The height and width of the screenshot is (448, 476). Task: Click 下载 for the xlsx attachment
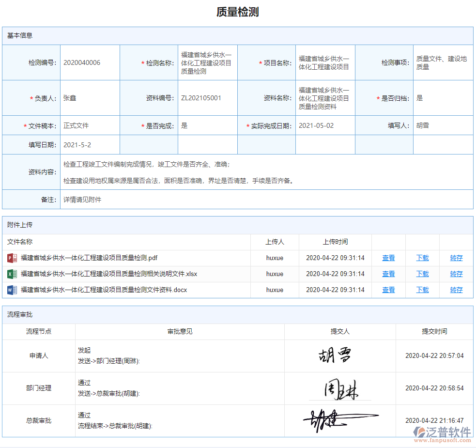pos(422,274)
